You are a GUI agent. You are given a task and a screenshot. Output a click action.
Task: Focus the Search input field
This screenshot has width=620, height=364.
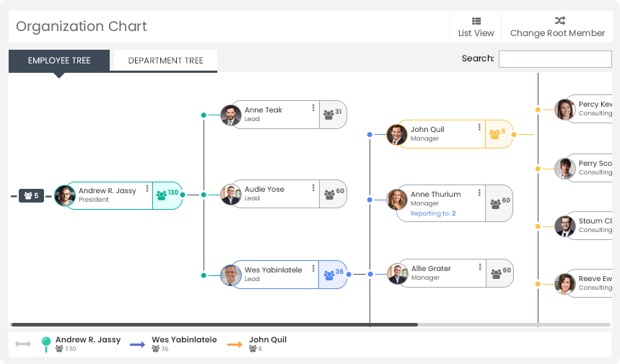(x=555, y=59)
